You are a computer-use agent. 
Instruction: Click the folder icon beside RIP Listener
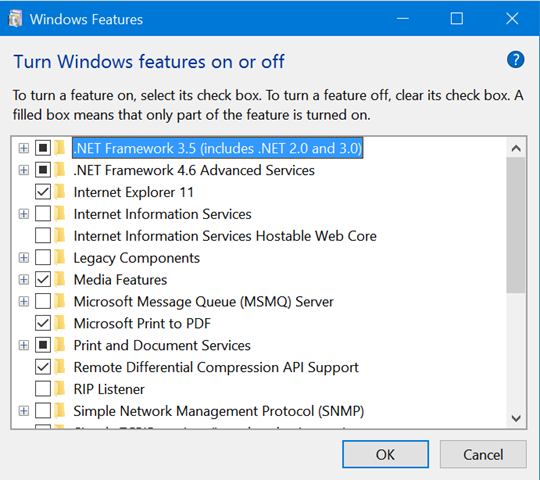(x=60, y=389)
